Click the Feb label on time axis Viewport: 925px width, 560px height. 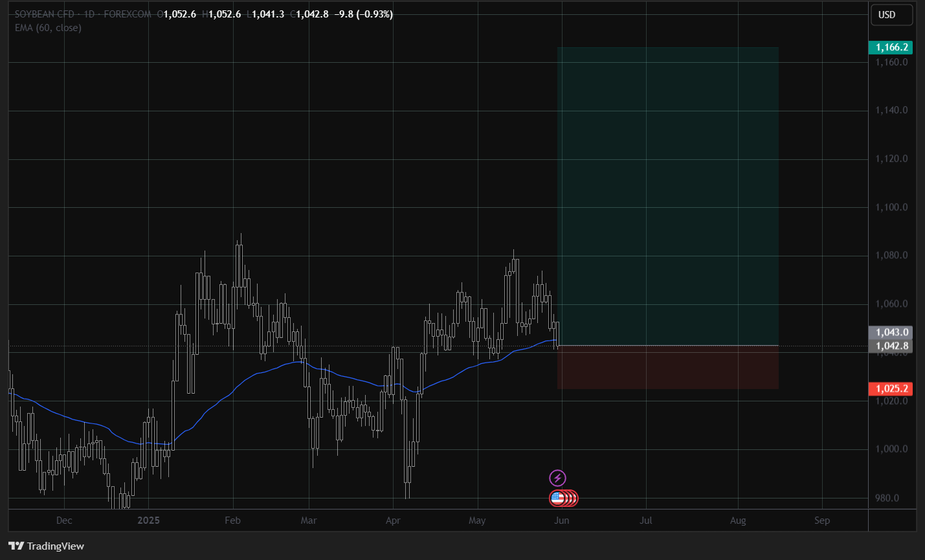click(x=232, y=521)
